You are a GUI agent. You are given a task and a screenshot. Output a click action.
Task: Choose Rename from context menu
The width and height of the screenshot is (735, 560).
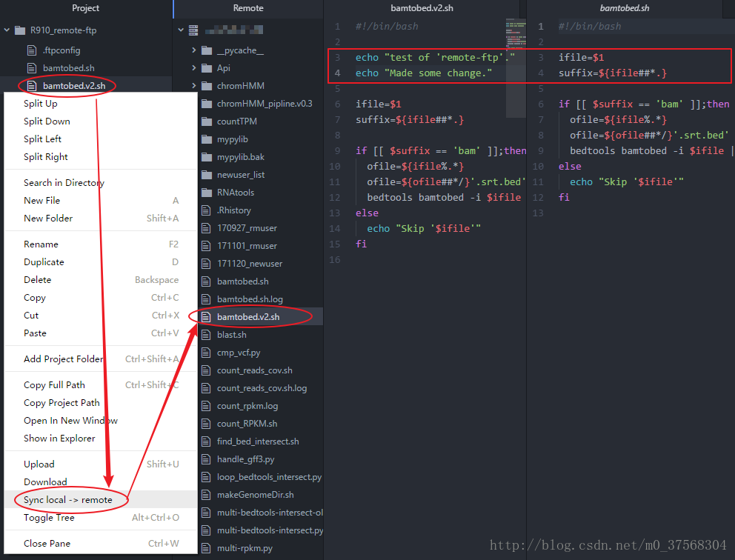[x=101, y=244]
